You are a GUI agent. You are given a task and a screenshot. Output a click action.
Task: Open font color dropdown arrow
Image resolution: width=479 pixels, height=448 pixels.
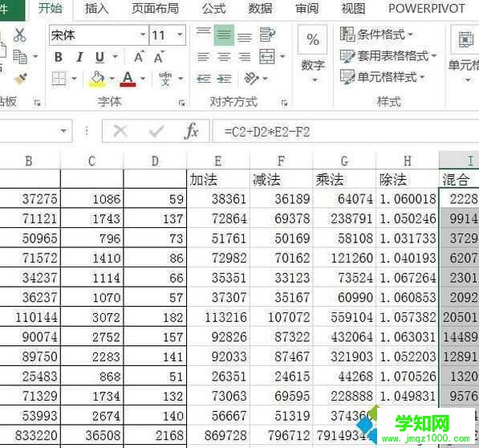[143, 79]
